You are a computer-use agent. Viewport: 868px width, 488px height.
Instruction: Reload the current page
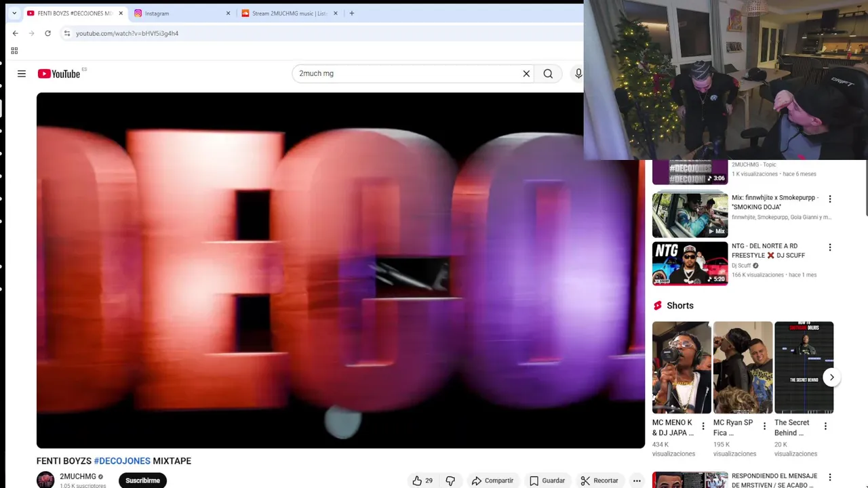point(47,33)
